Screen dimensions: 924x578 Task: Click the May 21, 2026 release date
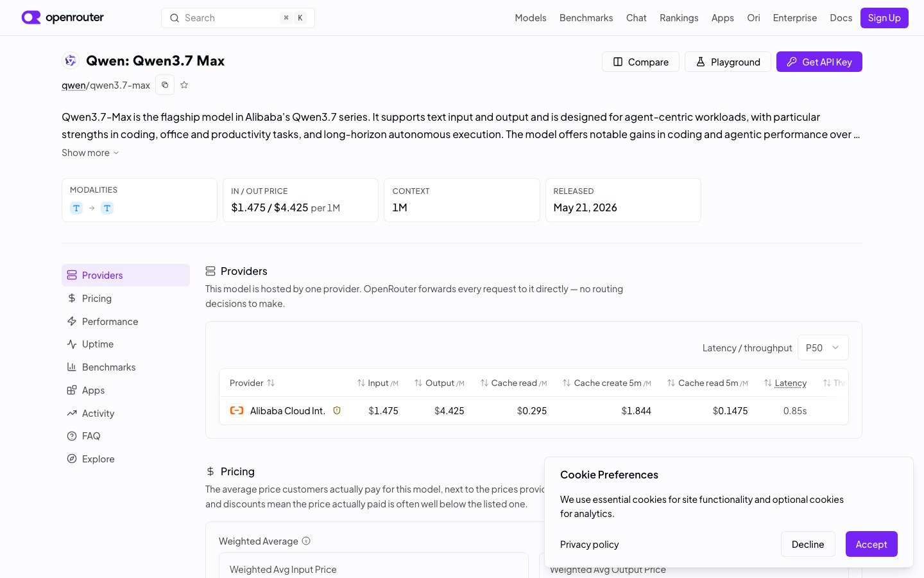click(x=585, y=207)
